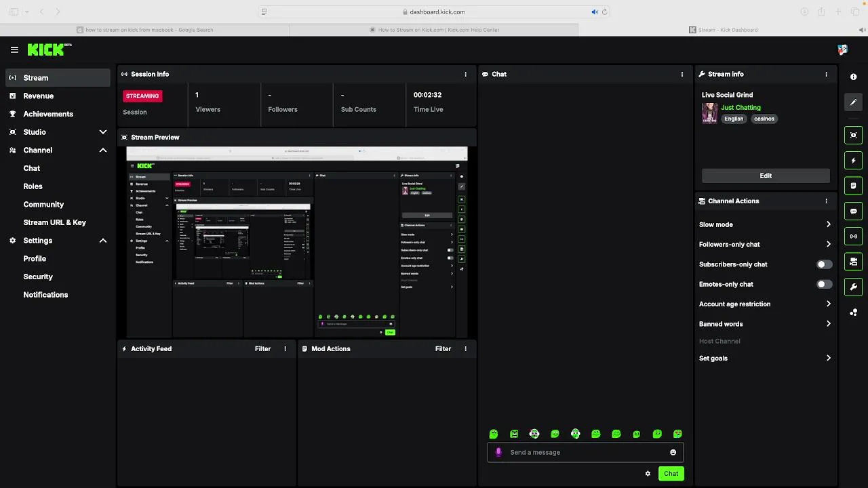Toggle Subscribers-only chat switch
868x488 pixels.
(x=824, y=264)
